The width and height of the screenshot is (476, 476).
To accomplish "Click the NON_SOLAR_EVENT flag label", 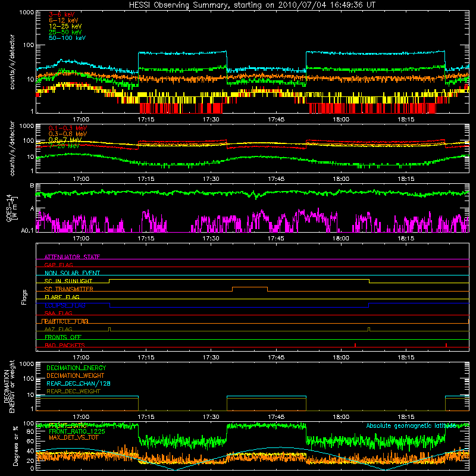I will (72, 273).
